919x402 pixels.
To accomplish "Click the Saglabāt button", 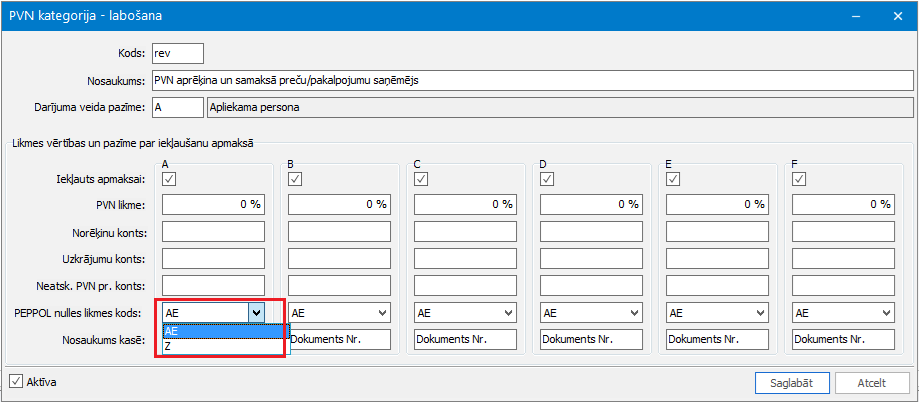I will click(792, 383).
